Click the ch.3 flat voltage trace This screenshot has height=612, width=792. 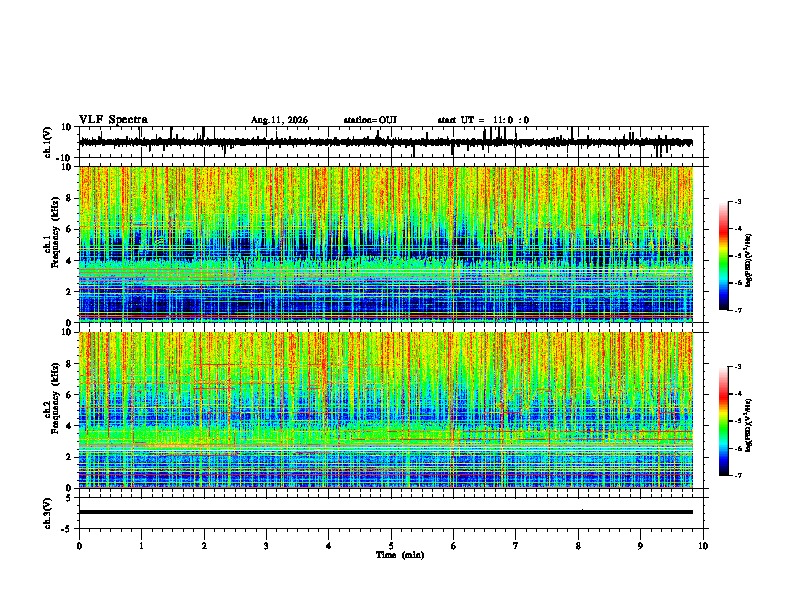[386, 512]
